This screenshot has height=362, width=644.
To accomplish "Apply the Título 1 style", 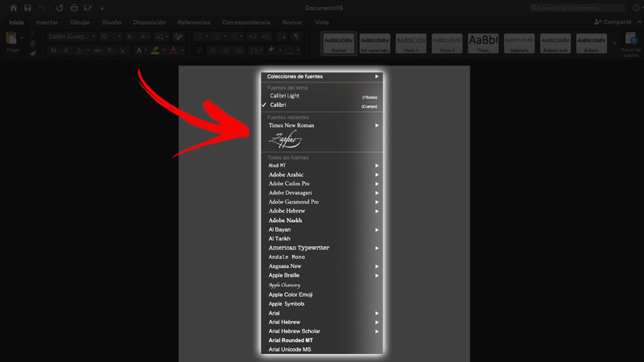I will pyautogui.click(x=411, y=43).
